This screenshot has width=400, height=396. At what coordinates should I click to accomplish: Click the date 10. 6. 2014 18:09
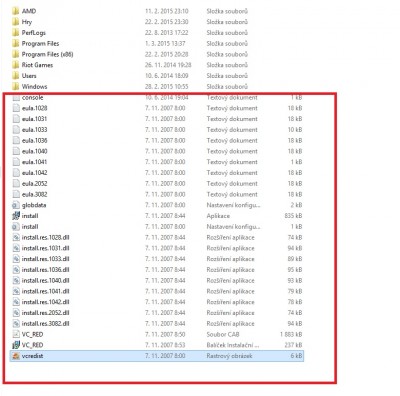point(167,76)
